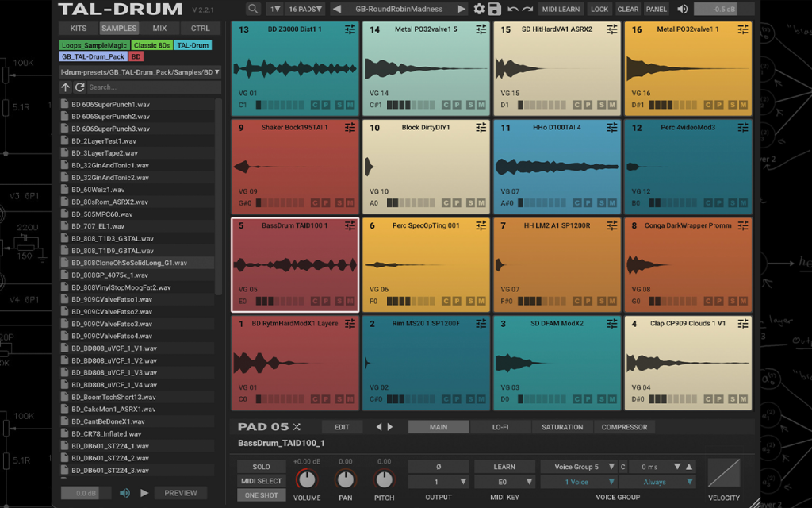Mute pad 4 with its M button
Viewport: 812px width, 508px height.
coord(744,399)
